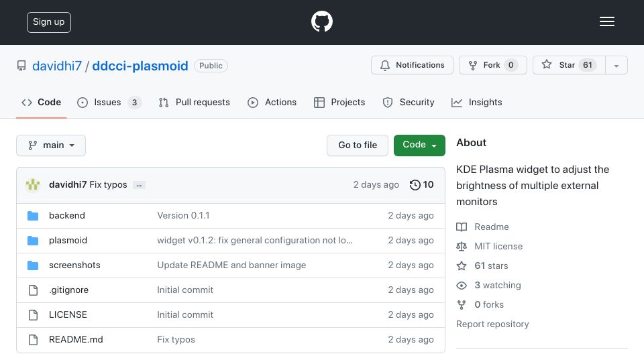Click the plasmoid folder icon
Screen dimensions: 644x362
pyautogui.click(x=33, y=241)
